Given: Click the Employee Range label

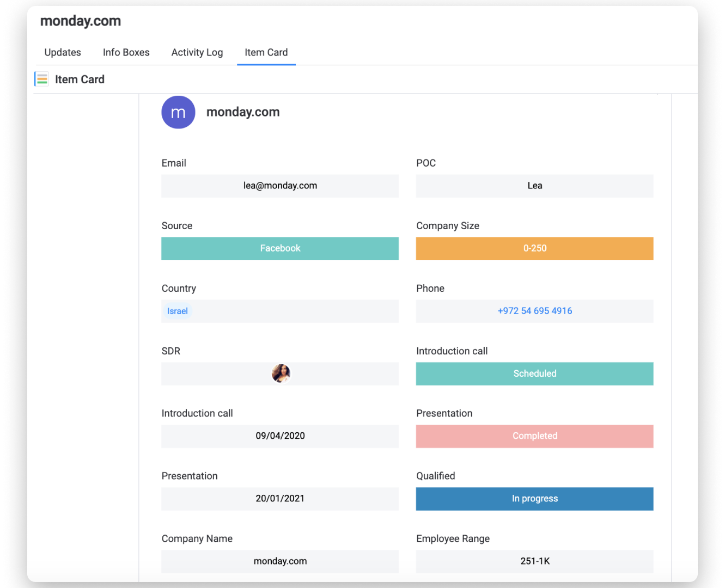Looking at the screenshot, I should pyautogui.click(x=453, y=538).
